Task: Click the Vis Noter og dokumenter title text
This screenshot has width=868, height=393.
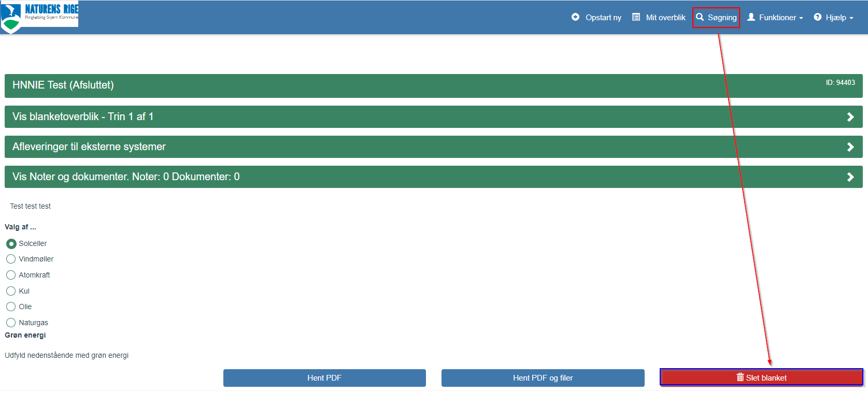Action: tap(126, 177)
